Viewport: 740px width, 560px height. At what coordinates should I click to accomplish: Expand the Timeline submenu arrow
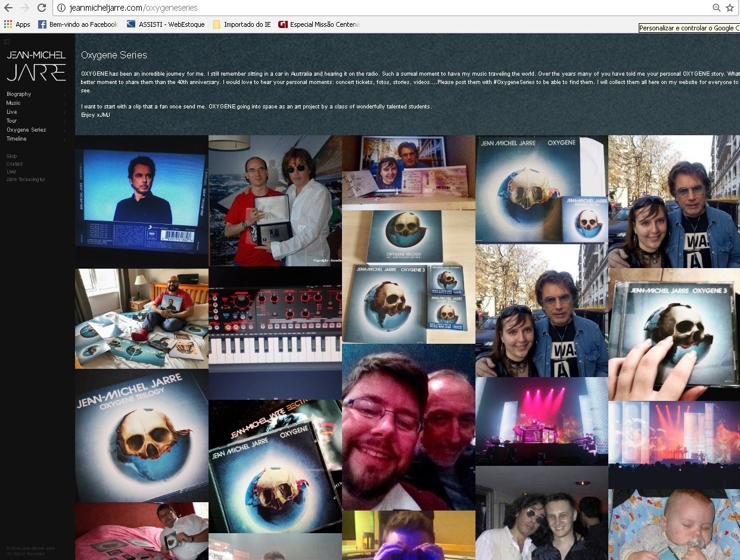(64, 139)
